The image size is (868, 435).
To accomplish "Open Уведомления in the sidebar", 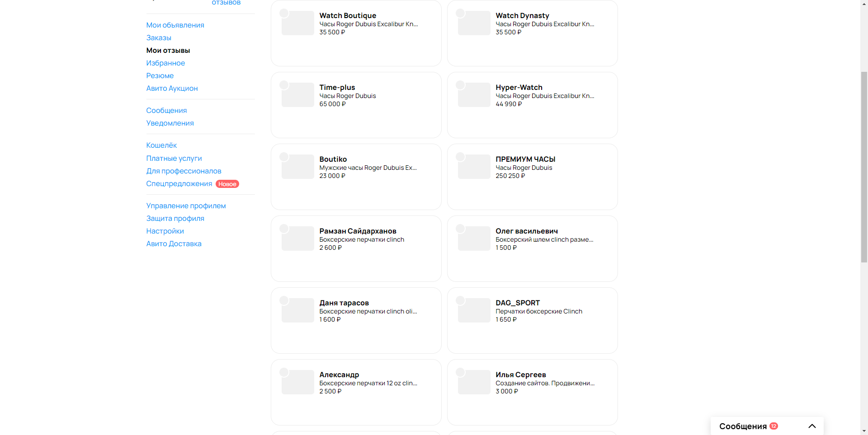I will coord(170,123).
